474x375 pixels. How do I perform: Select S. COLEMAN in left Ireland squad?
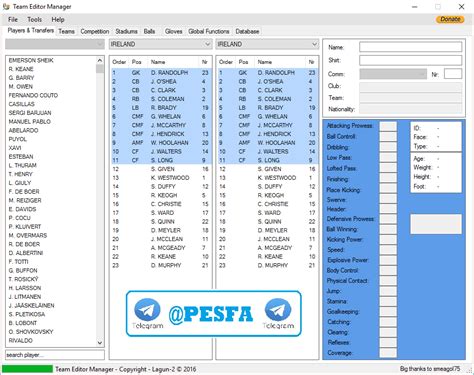(x=161, y=99)
